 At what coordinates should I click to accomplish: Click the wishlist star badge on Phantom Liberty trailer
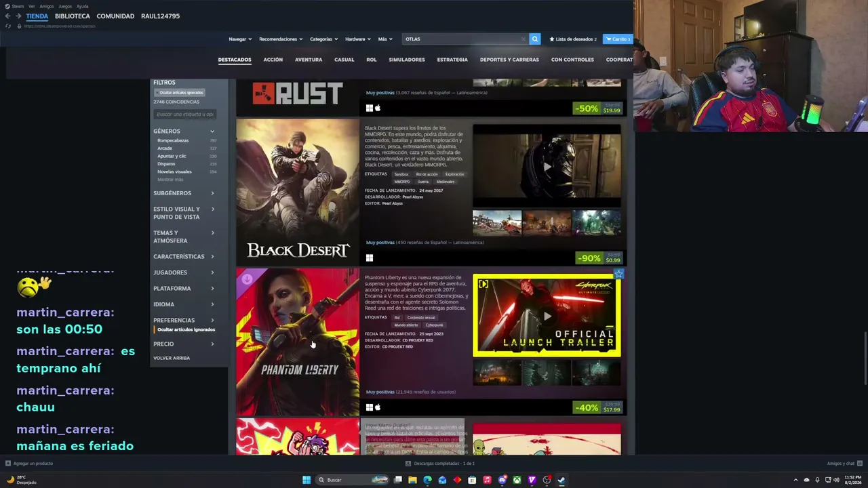coord(618,274)
